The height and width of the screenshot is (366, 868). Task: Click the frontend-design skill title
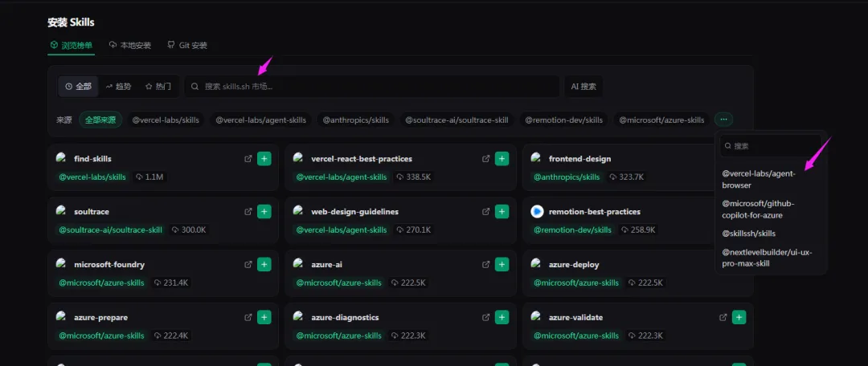pyautogui.click(x=579, y=159)
